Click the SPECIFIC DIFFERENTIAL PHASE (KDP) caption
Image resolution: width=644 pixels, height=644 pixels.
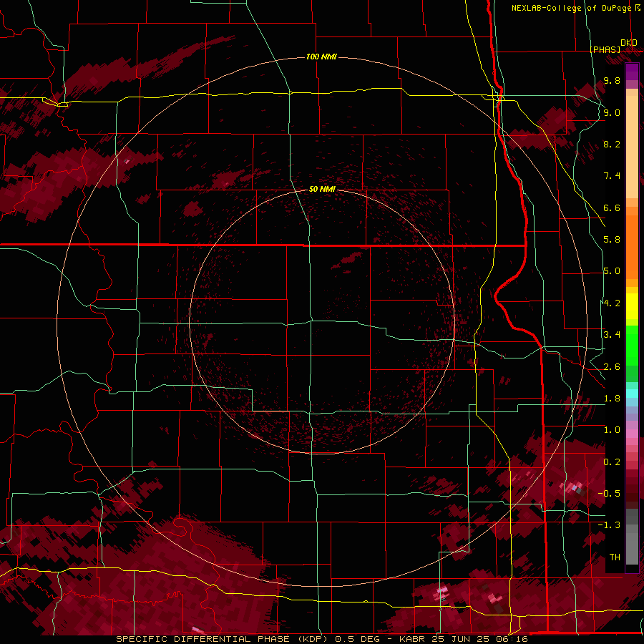(223, 639)
